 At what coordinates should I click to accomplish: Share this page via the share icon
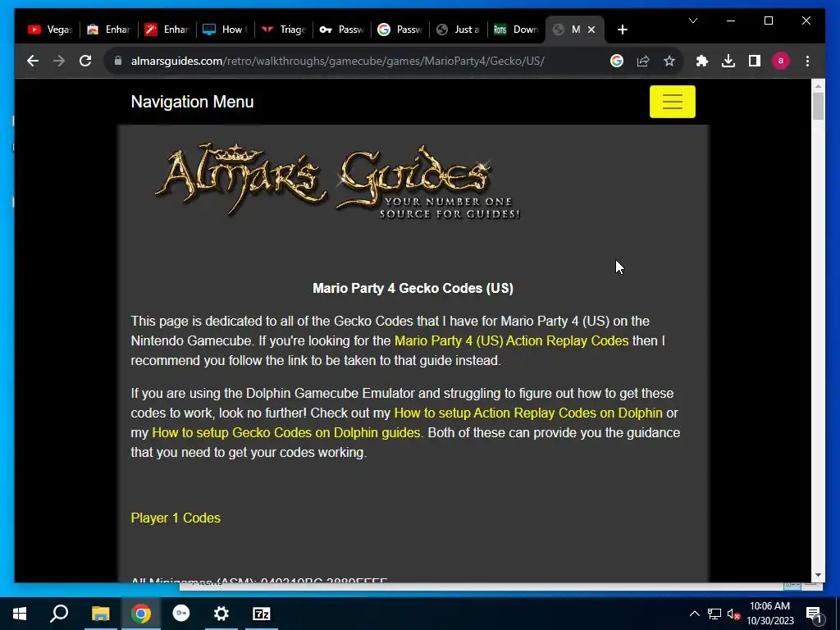pyautogui.click(x=643, y=61)
